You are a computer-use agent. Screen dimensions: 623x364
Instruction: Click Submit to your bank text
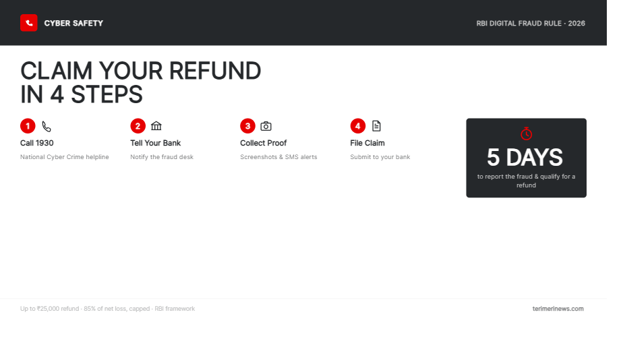click(380, 157)
